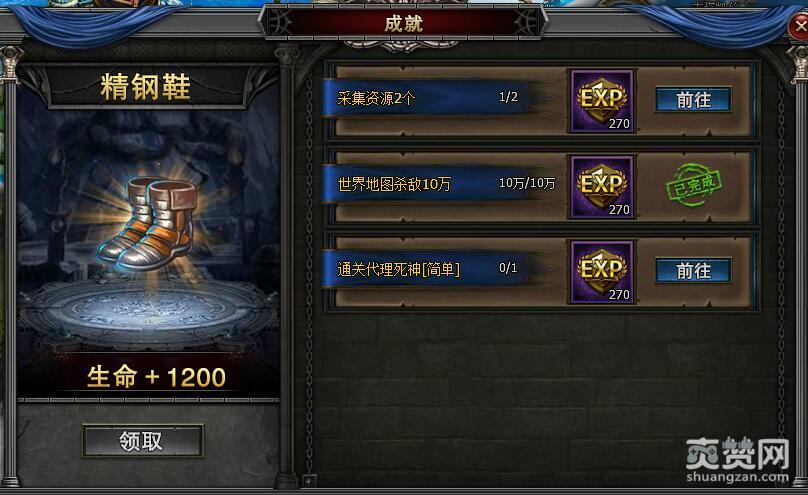808x495 pixels.
Task: Select the 通关代理死神[简单] task banner
Action: (428, 268)
